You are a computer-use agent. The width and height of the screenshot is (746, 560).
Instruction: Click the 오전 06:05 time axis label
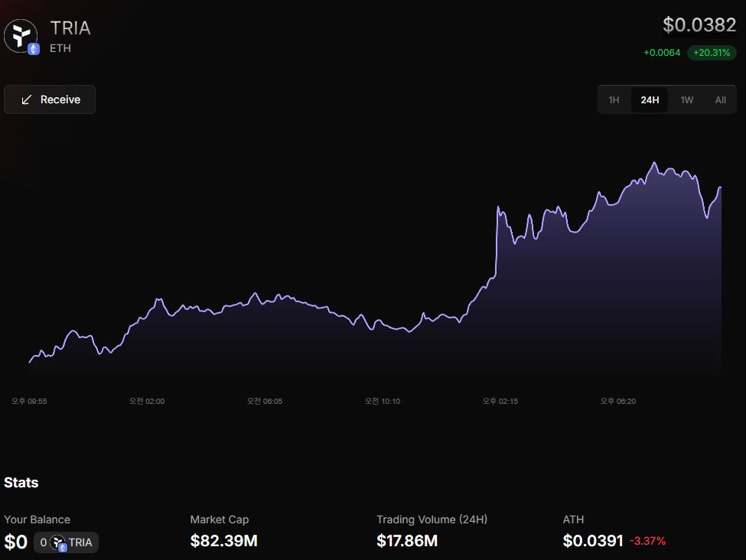pyautogui.click(x=265, y=401)
